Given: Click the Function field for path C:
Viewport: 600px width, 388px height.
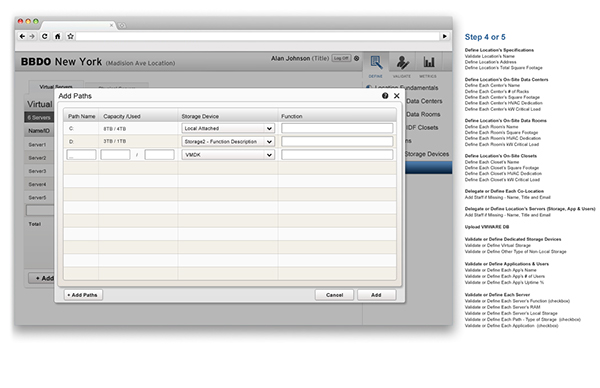Looking at the screenshot, I should pos(337,128).
